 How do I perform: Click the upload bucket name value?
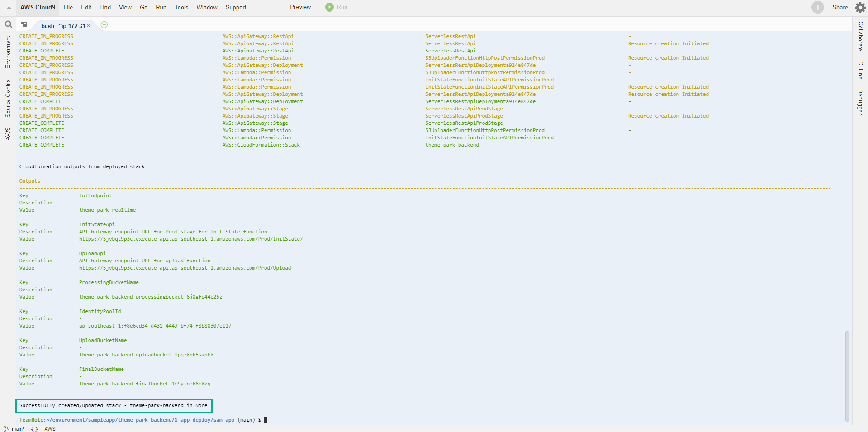pos(146,355)
